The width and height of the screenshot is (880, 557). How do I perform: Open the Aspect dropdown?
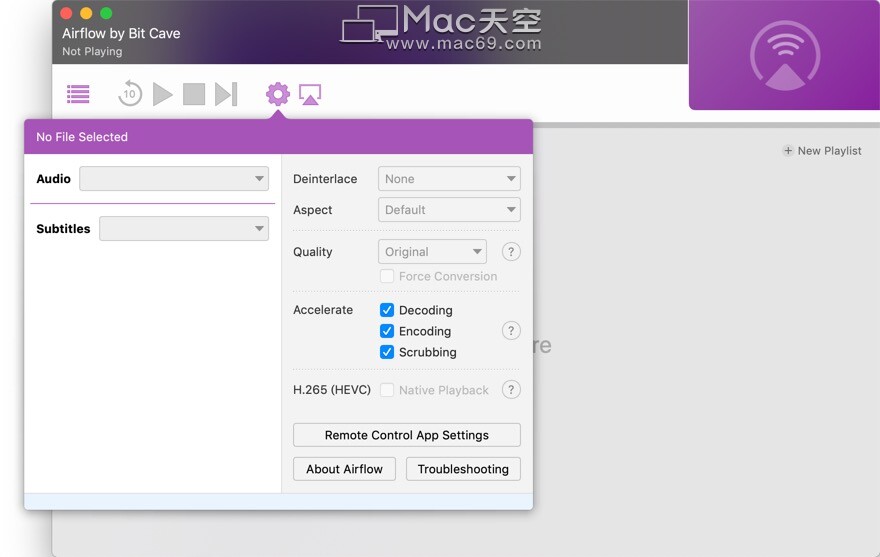tap(449, 210)
